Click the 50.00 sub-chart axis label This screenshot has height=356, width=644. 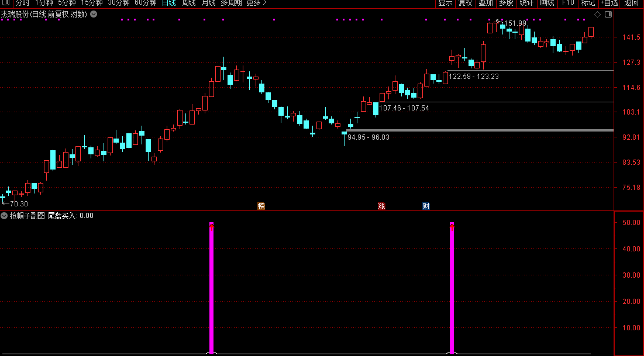[631, 223]
